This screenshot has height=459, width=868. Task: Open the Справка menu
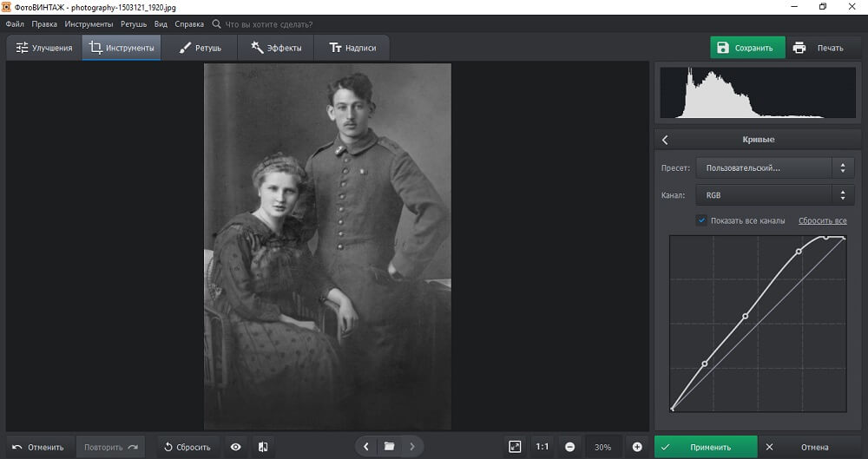pos(189,24)
